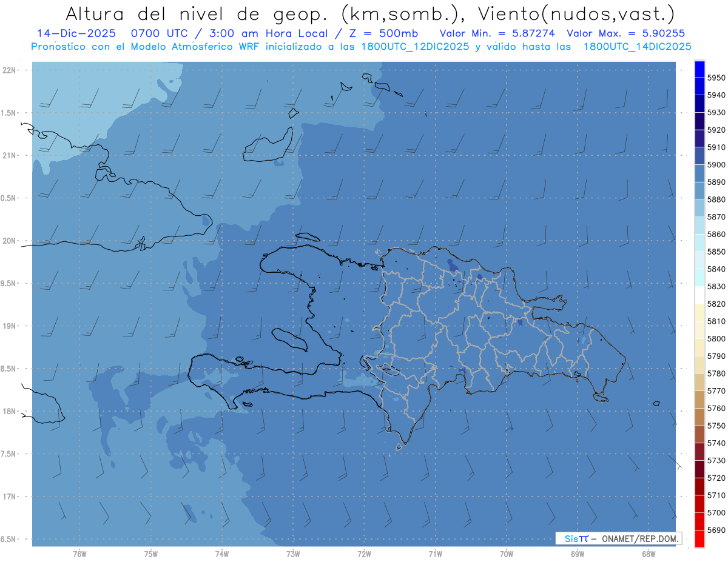Click the '5870' colorbar value
Image resolution: width=728 pixels, height=562 pixels.
(716, 217)
